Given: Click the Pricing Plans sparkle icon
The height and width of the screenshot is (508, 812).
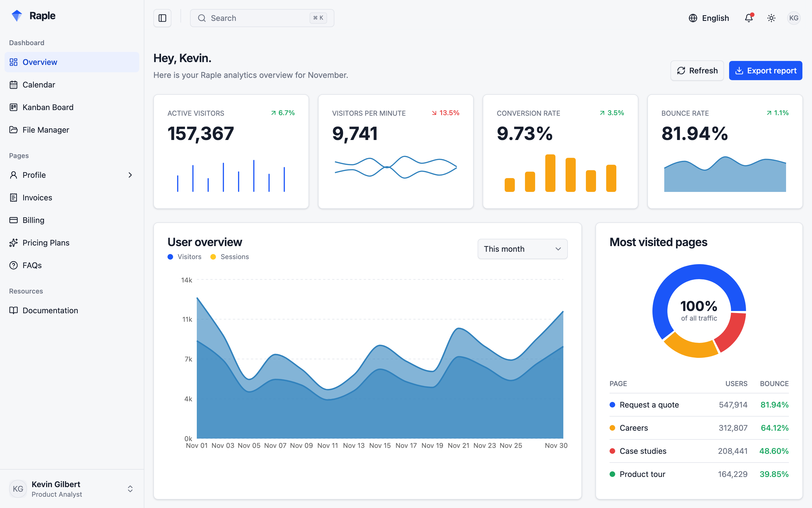Looking at the screenshot, I should [14, 243].
